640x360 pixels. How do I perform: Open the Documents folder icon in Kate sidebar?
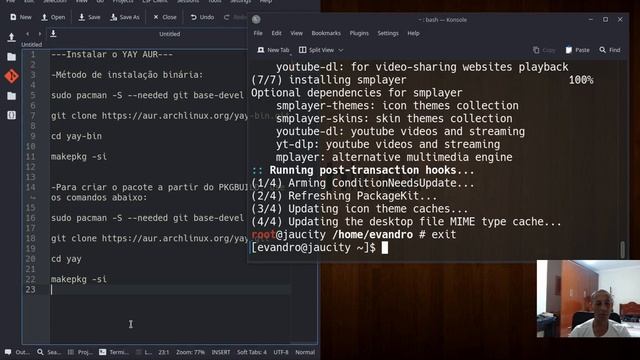click(11, 57)
